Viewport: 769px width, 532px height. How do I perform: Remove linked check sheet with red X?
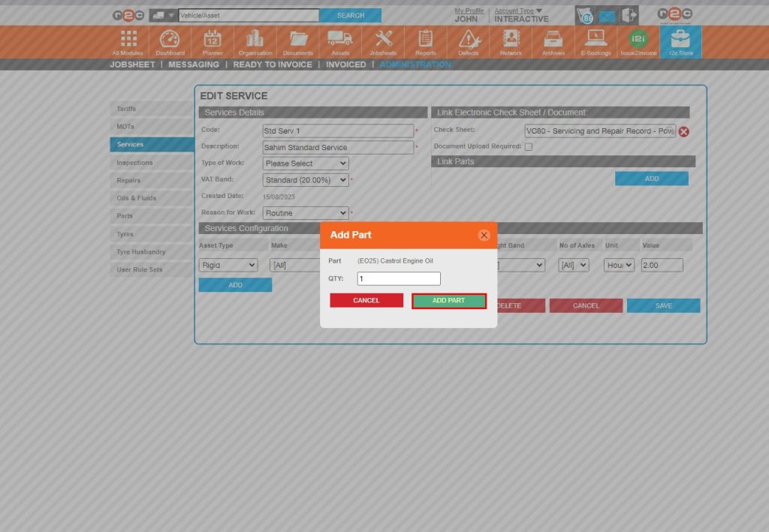click(683, 131)
